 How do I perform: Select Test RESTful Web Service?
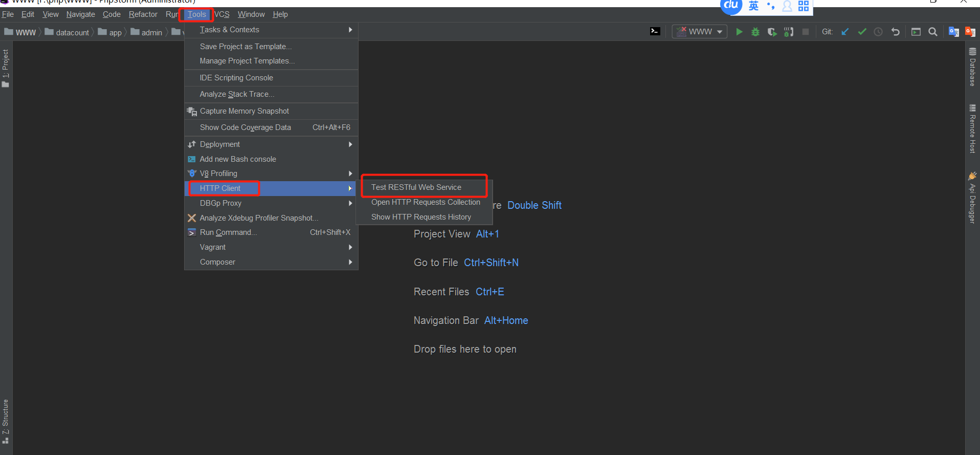[x=416, y=187]
